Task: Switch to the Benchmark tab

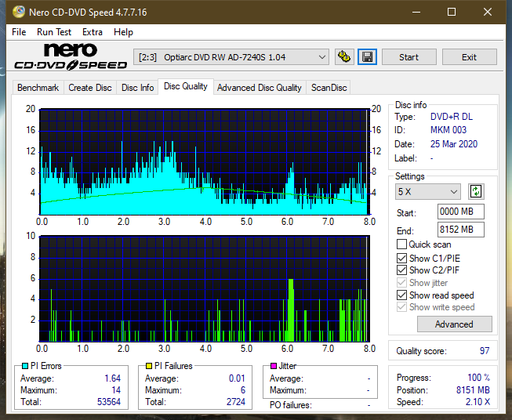Action: (x=38, y=88)
